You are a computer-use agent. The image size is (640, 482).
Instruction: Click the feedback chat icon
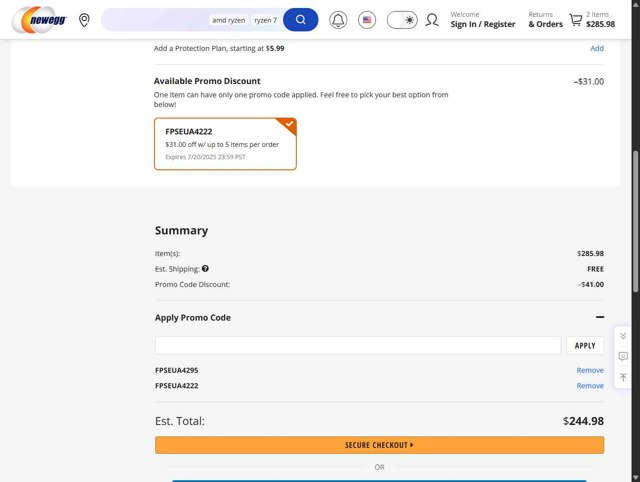pos(623,356)
